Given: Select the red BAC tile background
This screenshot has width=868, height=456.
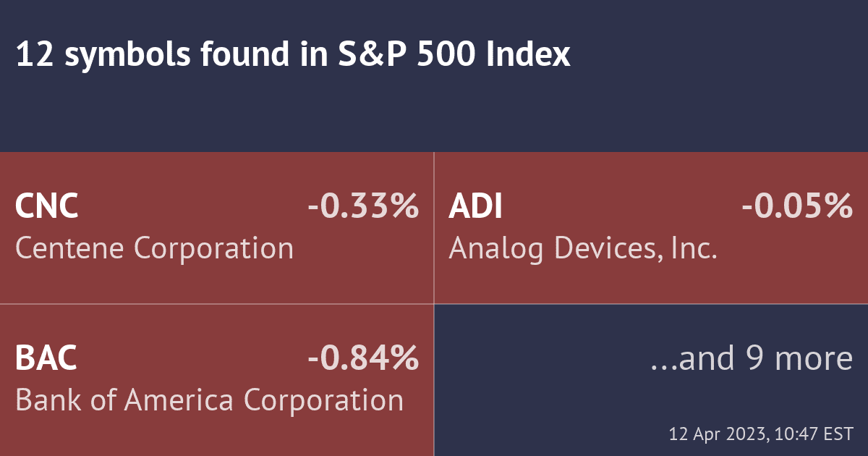Looking at the screenshot, I should pos(217,434).
